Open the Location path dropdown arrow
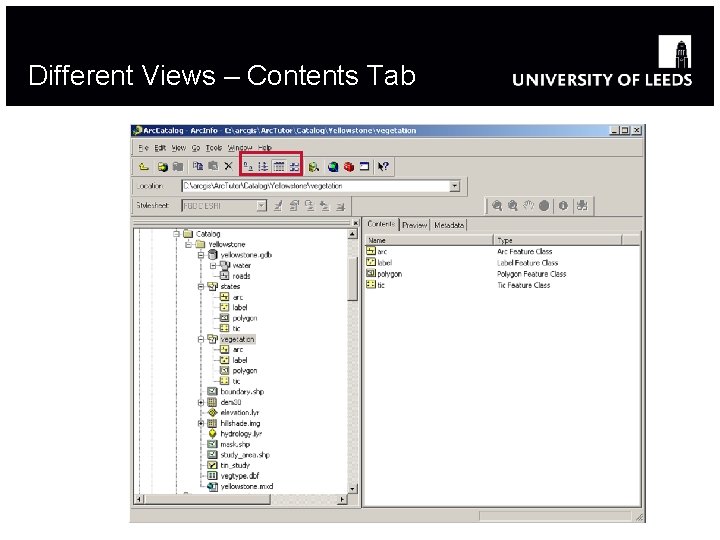 (x=455, y=186)
